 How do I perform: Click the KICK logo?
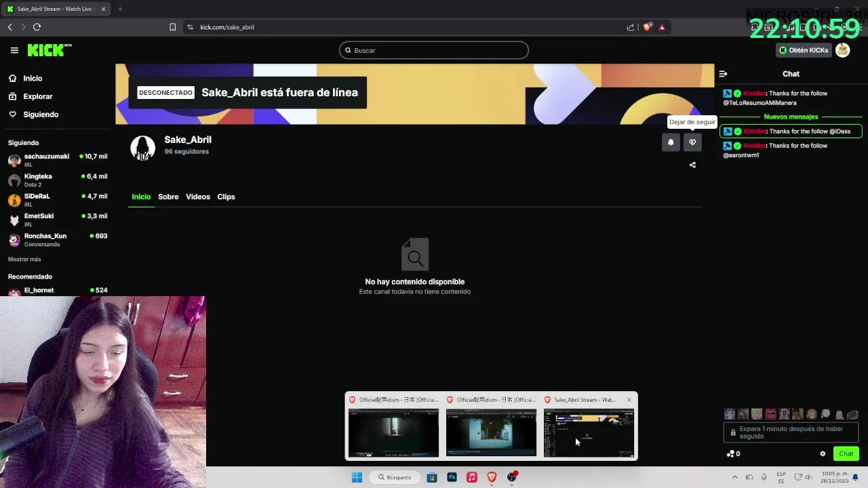click(x=49, y=50)
